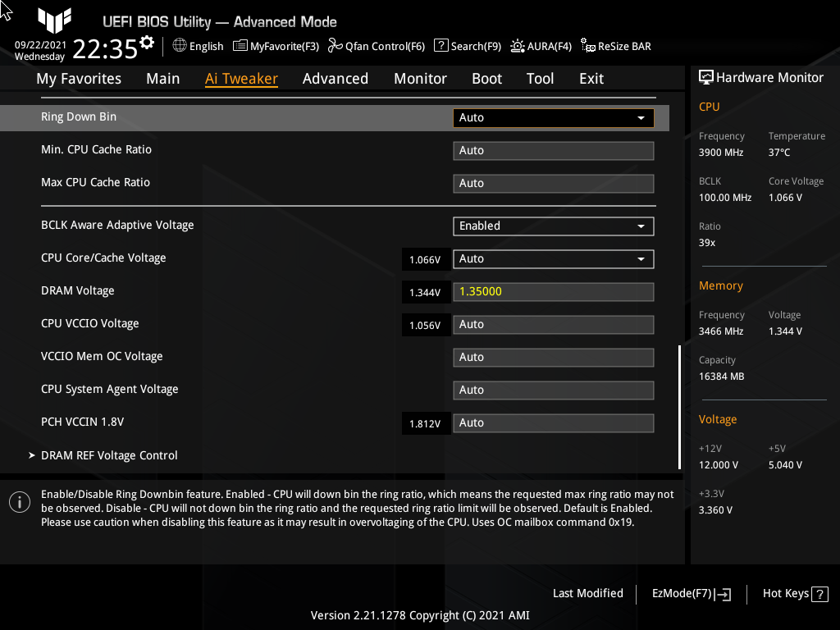
Task: Click the CPU frequency 3900 MHz value
Action: point(720,153)
